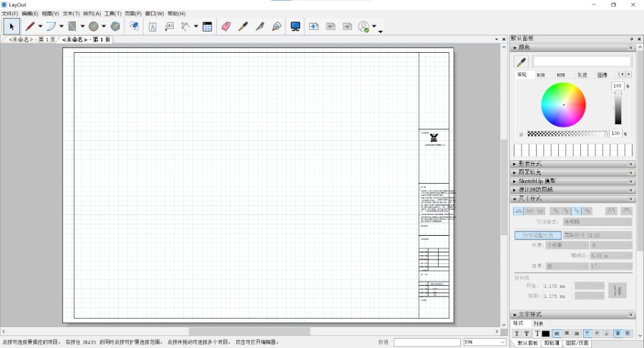Activate the Eraser tool
The width and height of the screenshot is (644, 348).
[226, 26]
